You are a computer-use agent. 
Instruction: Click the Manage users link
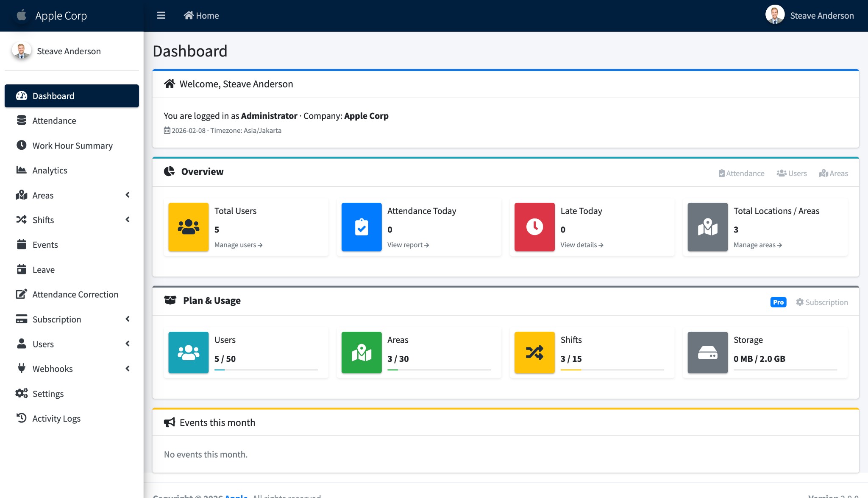(x=238, y=245)
